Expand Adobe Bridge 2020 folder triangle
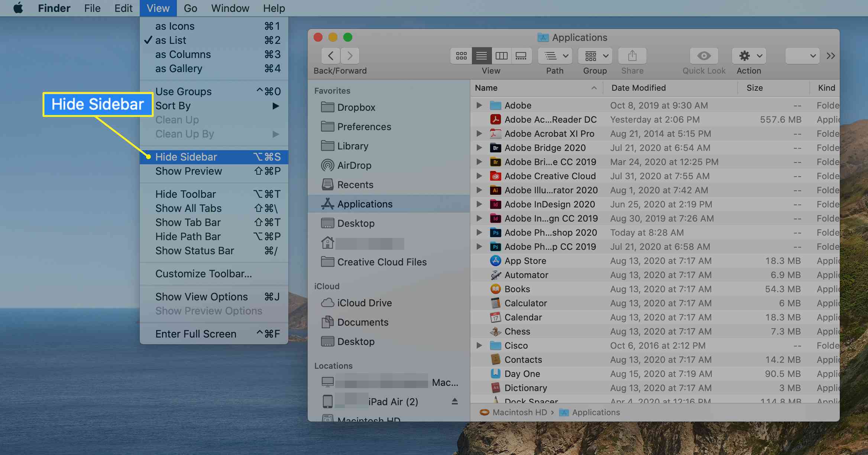Screen dimensions: 868x455 click(x=479, y=148)
